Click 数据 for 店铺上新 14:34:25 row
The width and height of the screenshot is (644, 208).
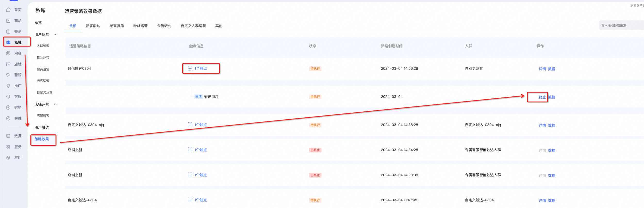coord(552,150)
